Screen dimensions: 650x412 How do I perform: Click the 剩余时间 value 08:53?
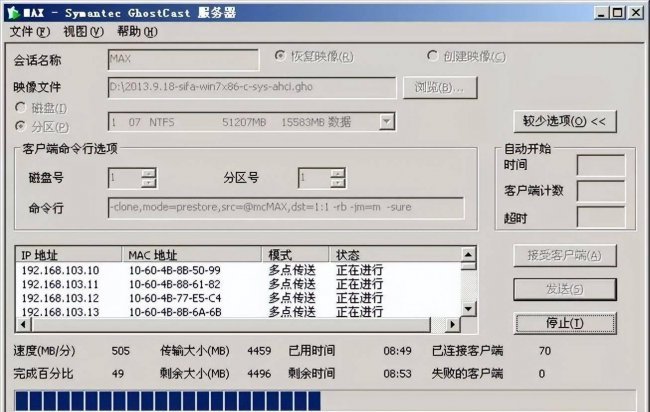[x=397, y=373]
